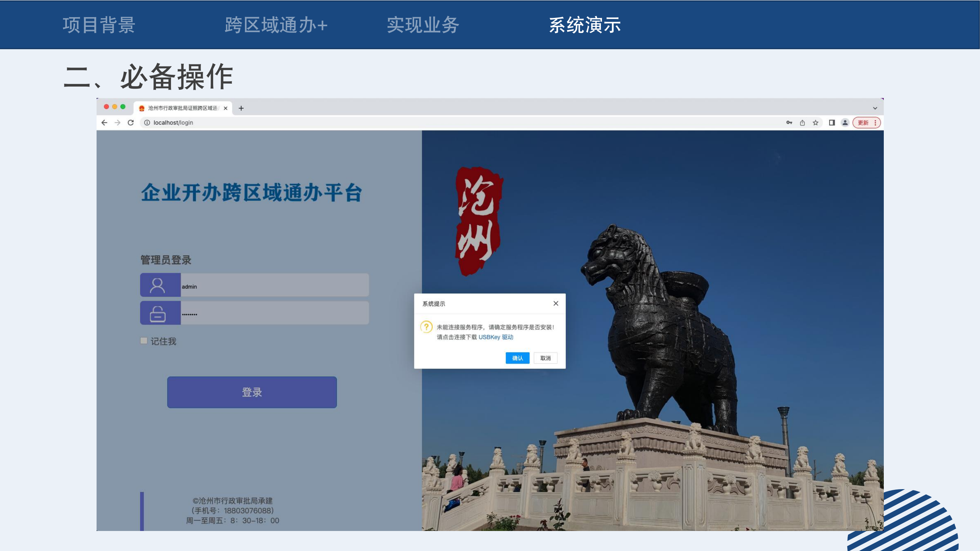Image resolution: width=980 pixels, height=551 pixels.
Task: Bookmark this page with the star icon
Action: pos(815,122)
